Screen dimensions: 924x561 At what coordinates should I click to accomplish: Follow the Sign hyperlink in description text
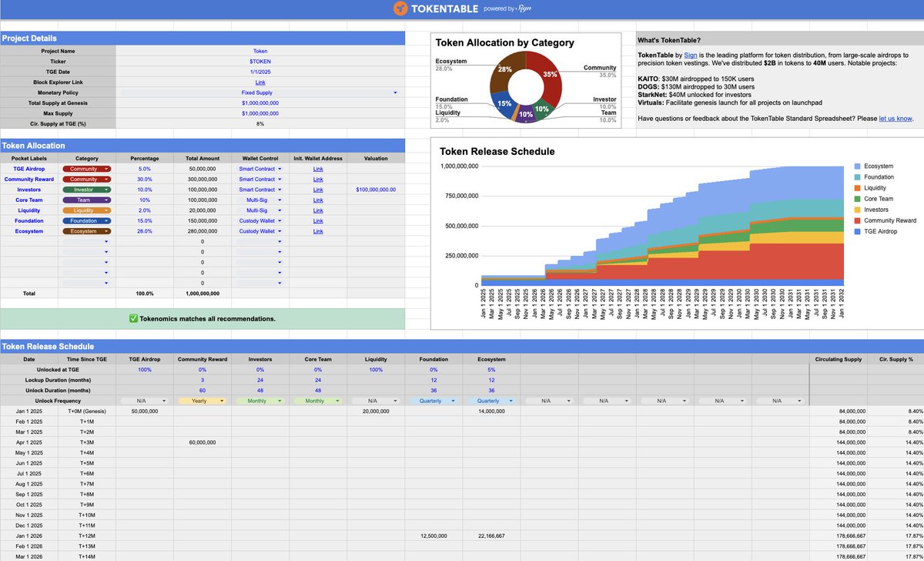point(690,55)
